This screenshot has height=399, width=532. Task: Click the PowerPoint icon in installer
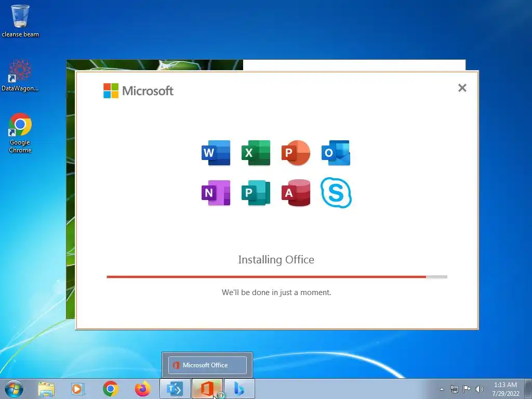point(296,153)
